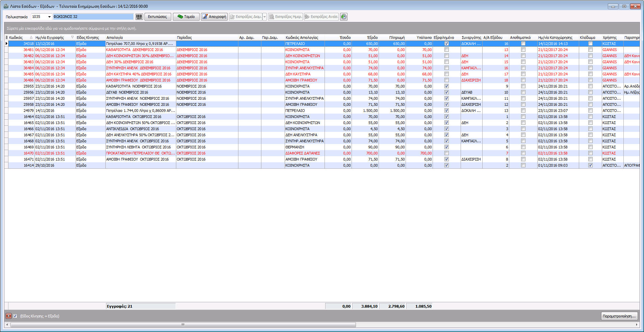Viewport: 644px width, 332px height.
Task: Open the column chooser icon beside Κωδικός
Action: 6,38
